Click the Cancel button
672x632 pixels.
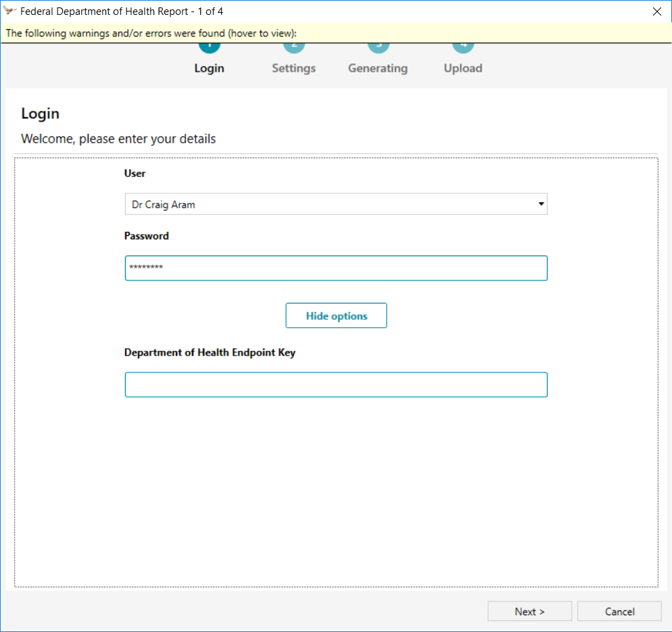620,611
